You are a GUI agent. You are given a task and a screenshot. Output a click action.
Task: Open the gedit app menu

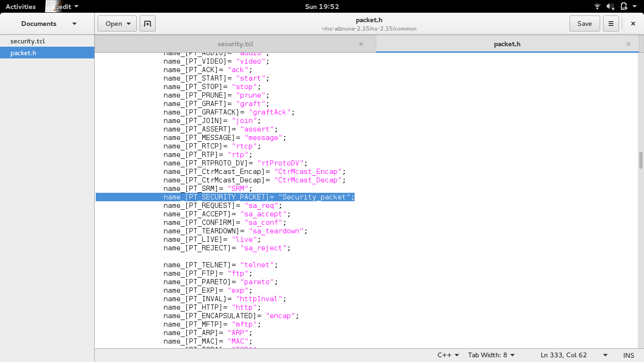[x=67, y=7]
